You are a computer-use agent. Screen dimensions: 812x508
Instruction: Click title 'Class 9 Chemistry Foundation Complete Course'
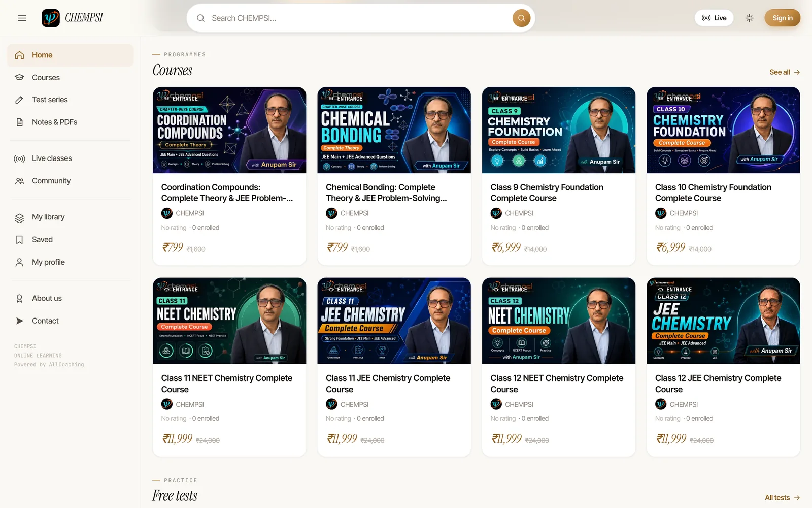point(547,193)
